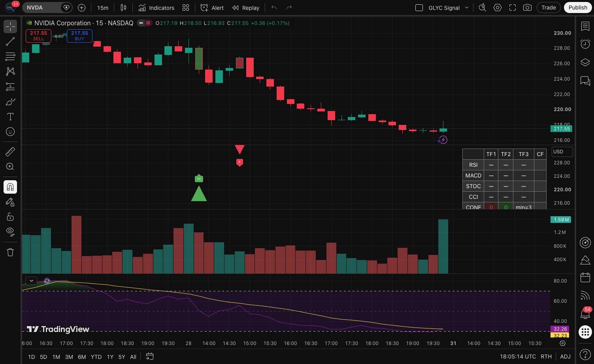Screen dimensions: 594x364
Task: Select the 5D date range
Action: pos(43,356)
